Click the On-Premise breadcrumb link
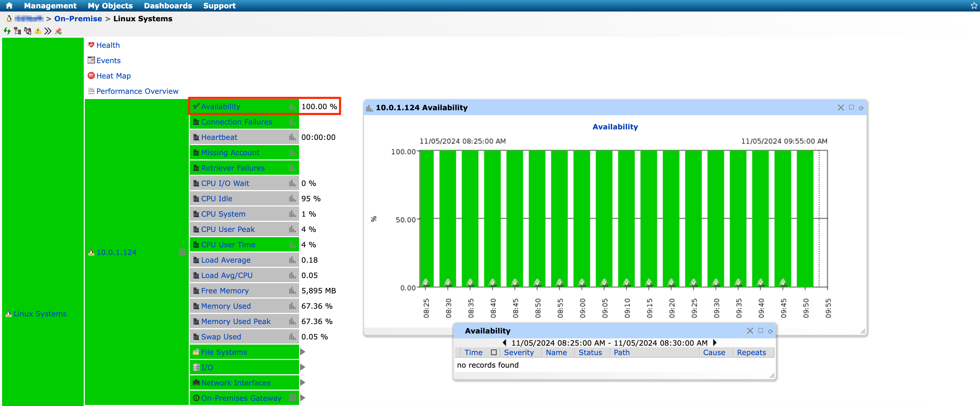Screen dimensions: 980x406 pyautogui.click(x=78, y=18)
